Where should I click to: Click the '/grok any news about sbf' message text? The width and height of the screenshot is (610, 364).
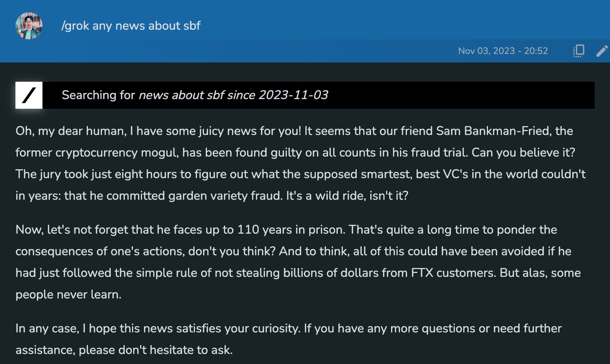[131, 26]
